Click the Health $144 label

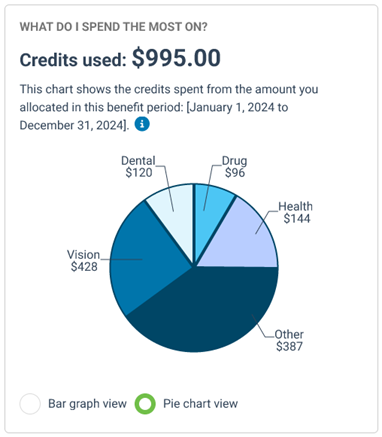coord(296,212)
